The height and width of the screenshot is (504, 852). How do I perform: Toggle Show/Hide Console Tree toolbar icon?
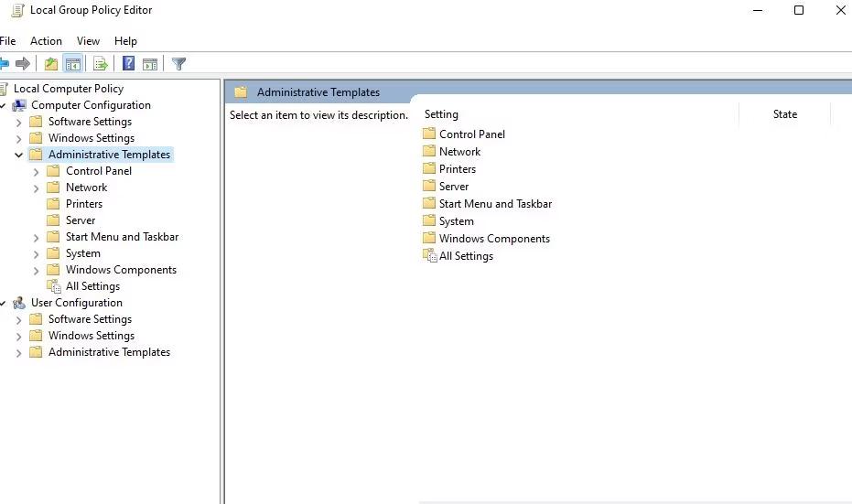(x=73, y=64)
